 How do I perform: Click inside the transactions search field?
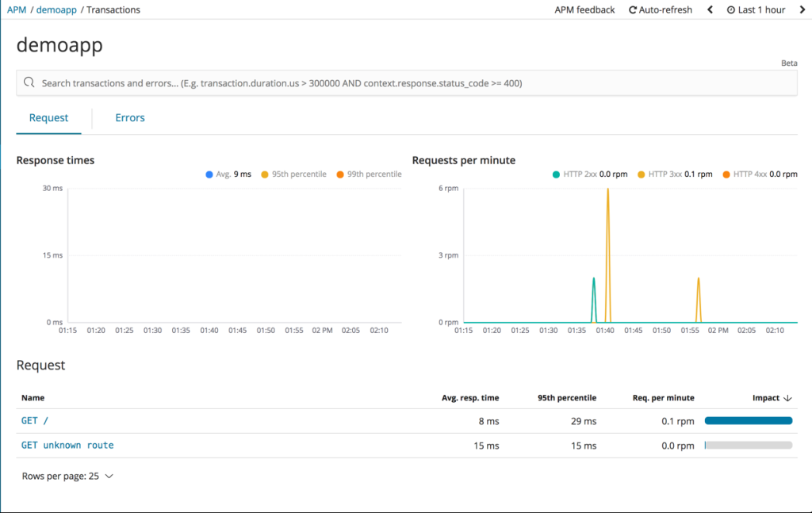click(x=317, y=82)
